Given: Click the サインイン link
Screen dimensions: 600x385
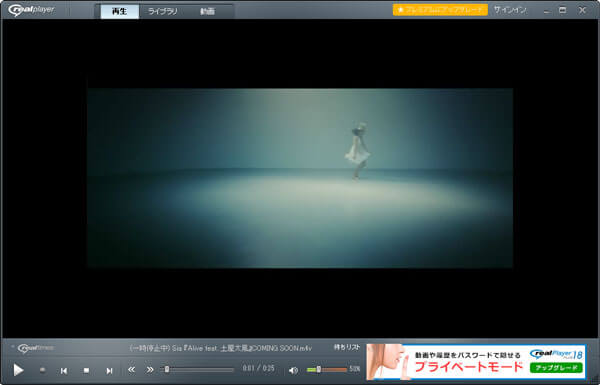Looking at the screenshot, I should click(510, 10).
